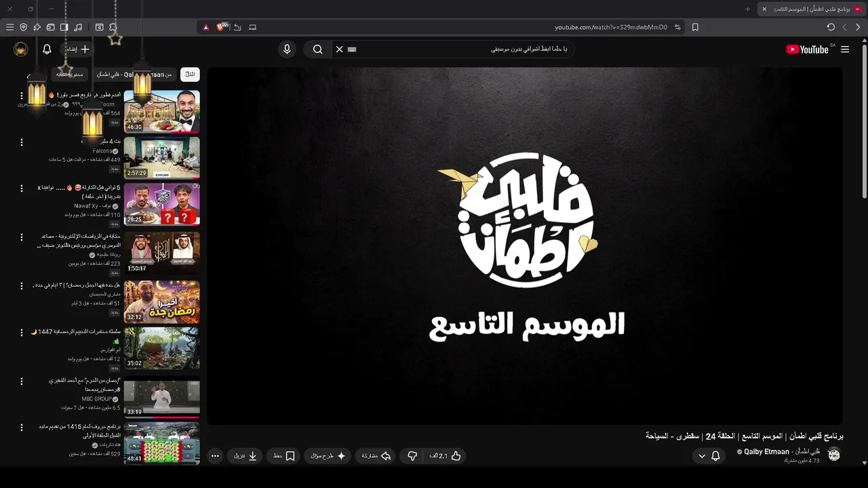Image resolution: width=868 pixels, height=488 pixels.
Task: Open the 28:25 Nawaf Xy video thumbnail
Action: click(x=161, y=204)
